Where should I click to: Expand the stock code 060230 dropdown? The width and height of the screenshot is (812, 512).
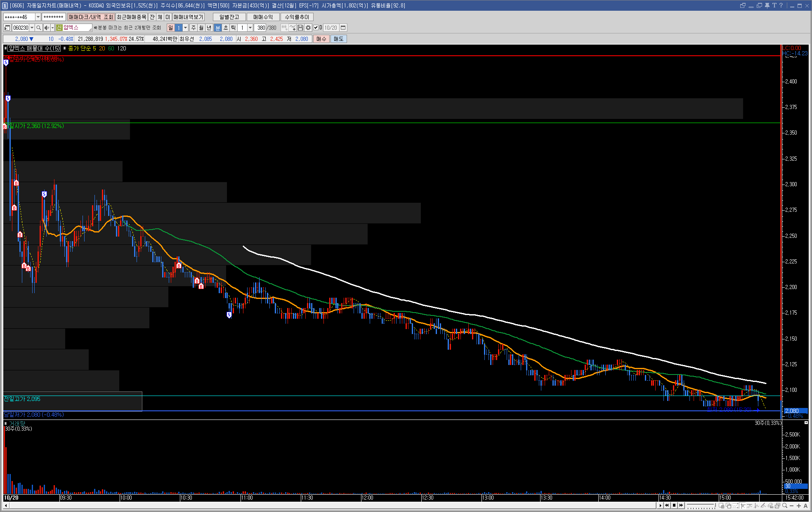point(32,28)
